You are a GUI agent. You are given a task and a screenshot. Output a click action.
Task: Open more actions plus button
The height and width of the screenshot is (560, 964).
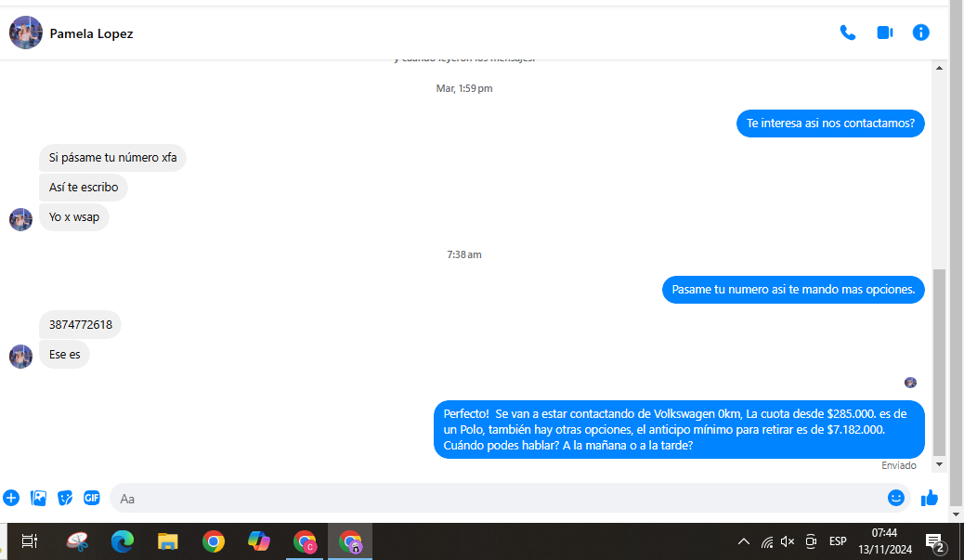pos(11,498)
